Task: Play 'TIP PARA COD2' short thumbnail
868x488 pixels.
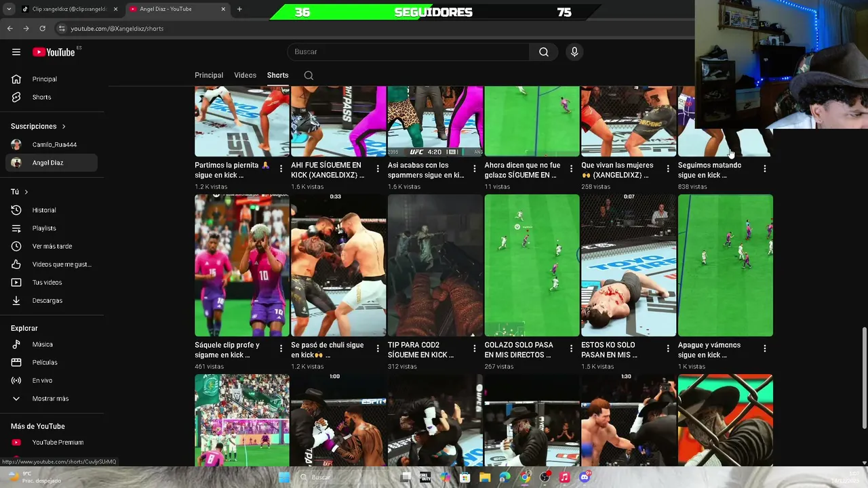Action: 435,265
